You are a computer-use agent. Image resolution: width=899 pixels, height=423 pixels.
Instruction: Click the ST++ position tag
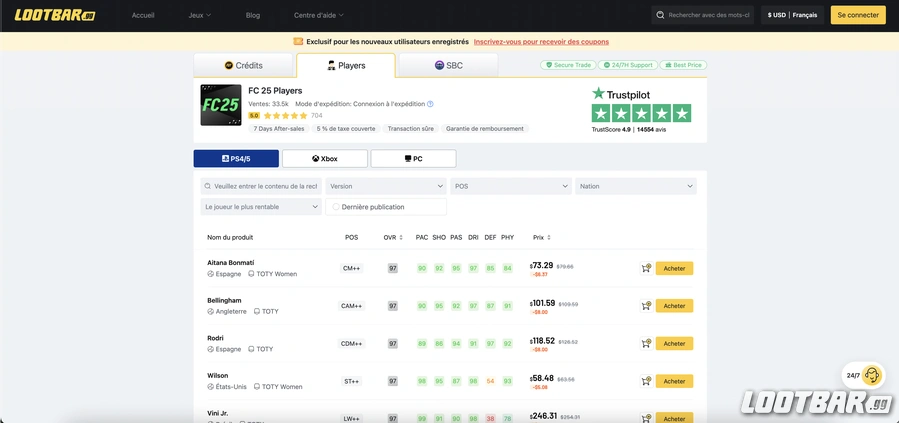click(351, 381)
